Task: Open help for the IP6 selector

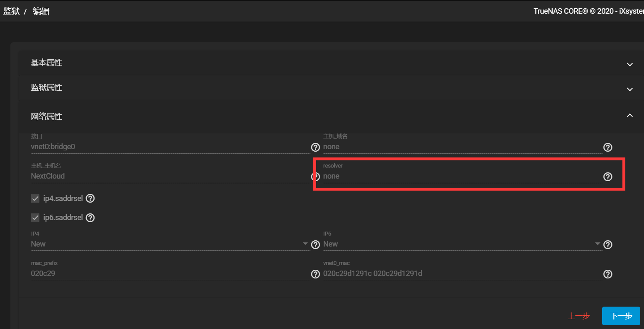Action: click(x=607, y=244)
